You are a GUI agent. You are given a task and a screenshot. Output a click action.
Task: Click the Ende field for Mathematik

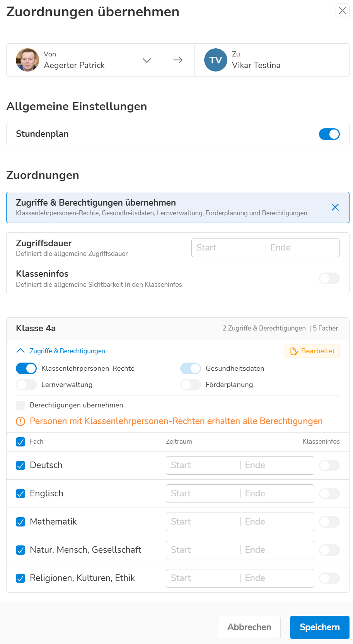(x=277, y=522)
